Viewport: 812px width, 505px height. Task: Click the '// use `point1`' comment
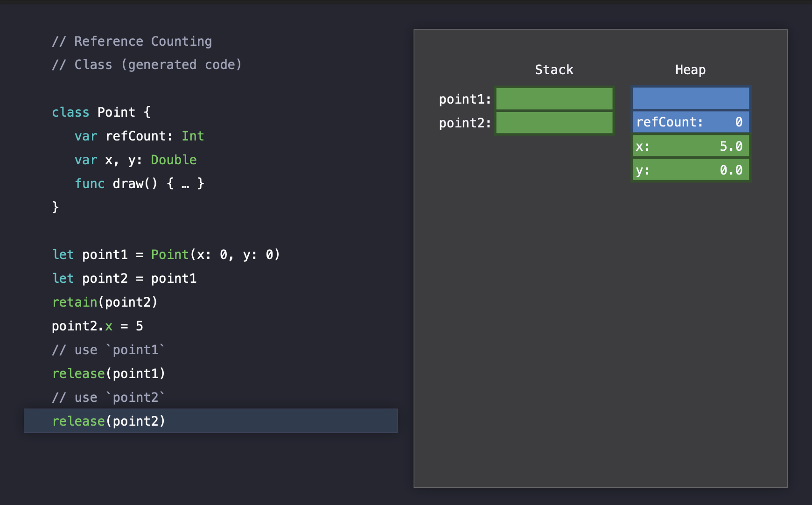coord(108,350)
